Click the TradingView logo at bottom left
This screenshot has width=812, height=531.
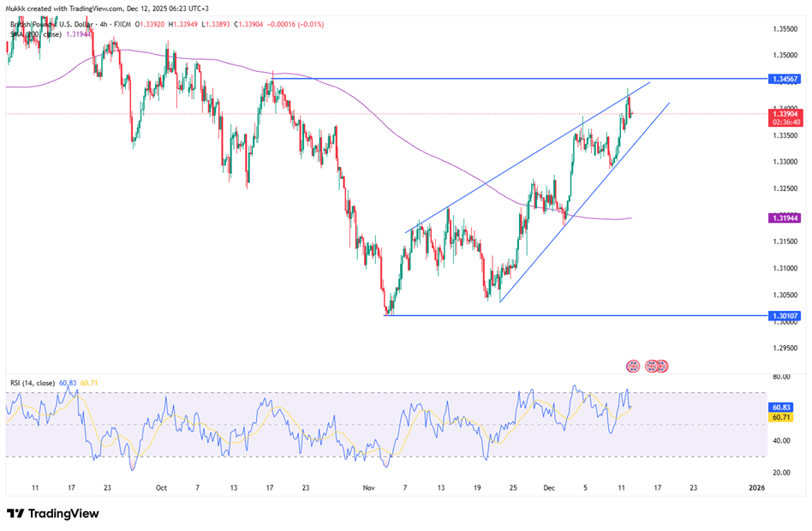click(x=52, y=513)
